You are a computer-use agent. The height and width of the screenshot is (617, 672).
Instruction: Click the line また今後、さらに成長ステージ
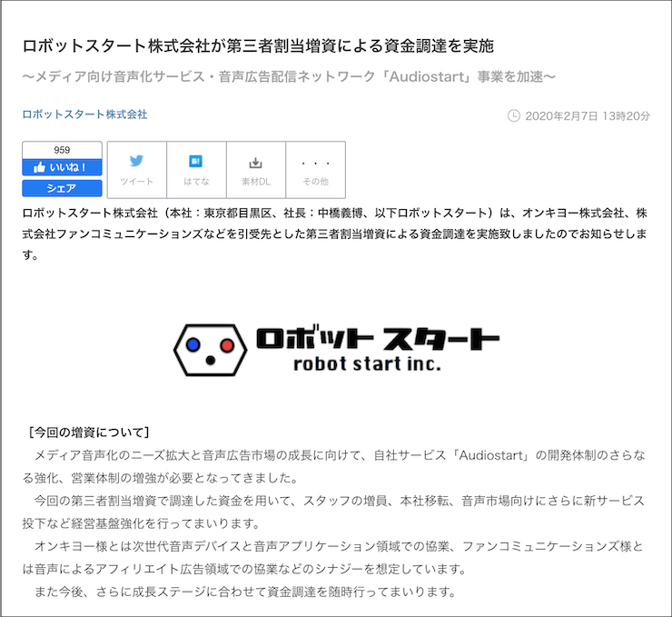pyautogui.click(x=245, y=592)
